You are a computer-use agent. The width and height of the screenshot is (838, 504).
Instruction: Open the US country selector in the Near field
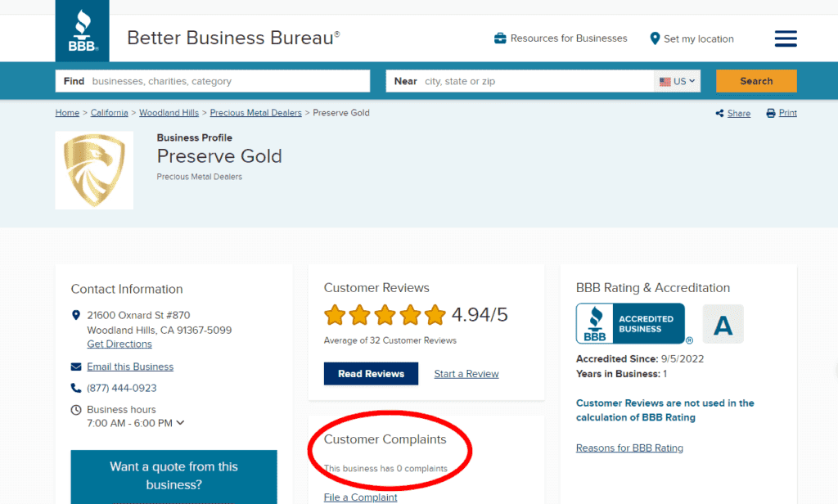(677, 80)
